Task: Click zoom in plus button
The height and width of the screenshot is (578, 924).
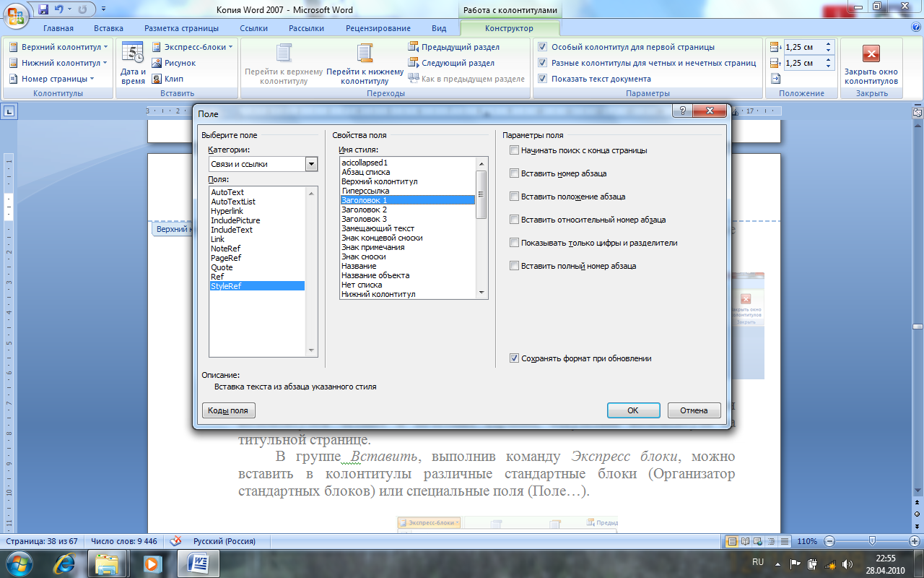Action: coord(915,541)
